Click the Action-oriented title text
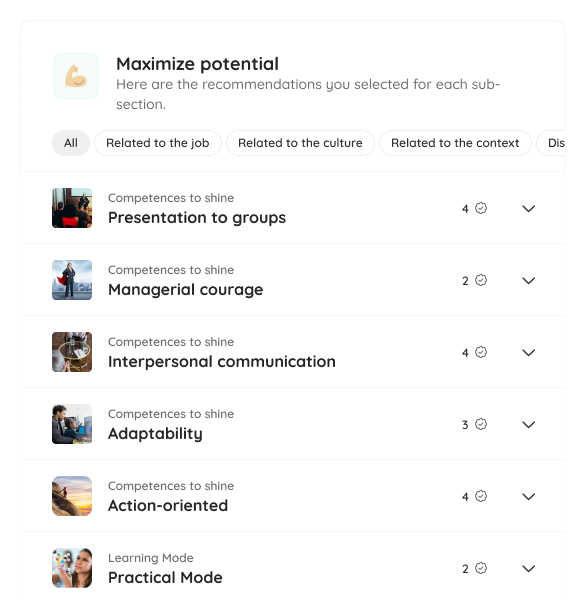This screenshot has width=585, height=600. 168,505
